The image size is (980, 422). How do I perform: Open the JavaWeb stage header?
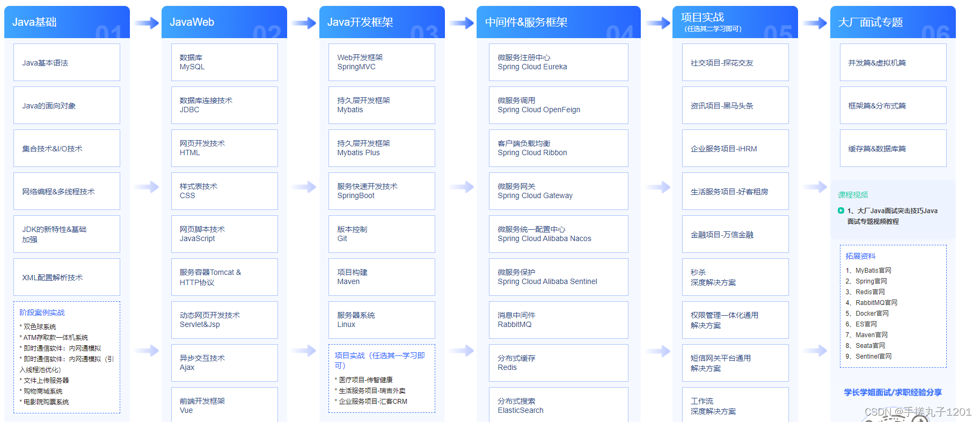(224, 22)
